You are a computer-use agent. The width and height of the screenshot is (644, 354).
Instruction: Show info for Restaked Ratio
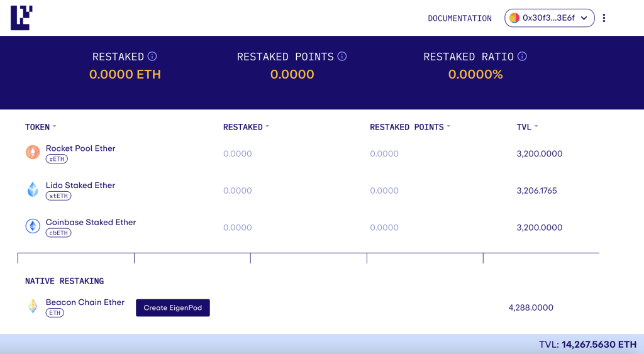click(522, 56)
